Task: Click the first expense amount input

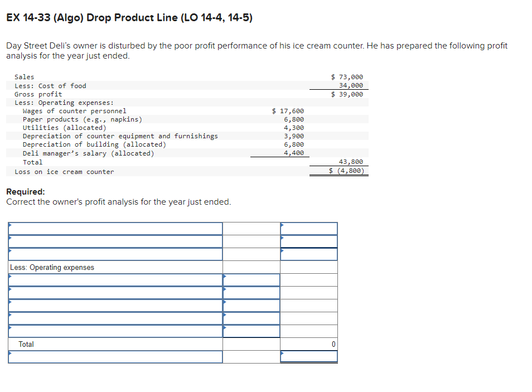Action: pyautogui.click(x=251, y=279)
